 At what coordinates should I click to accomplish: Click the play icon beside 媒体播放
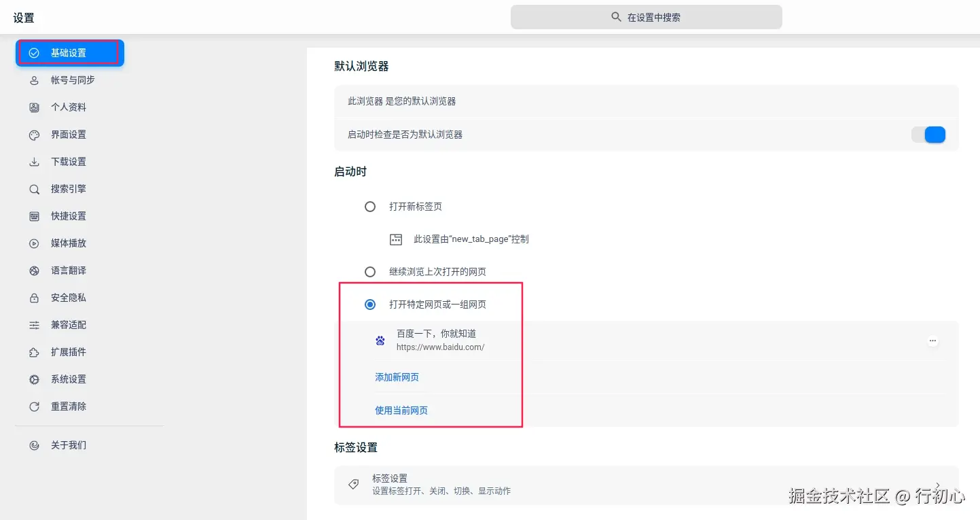[34, 243]
